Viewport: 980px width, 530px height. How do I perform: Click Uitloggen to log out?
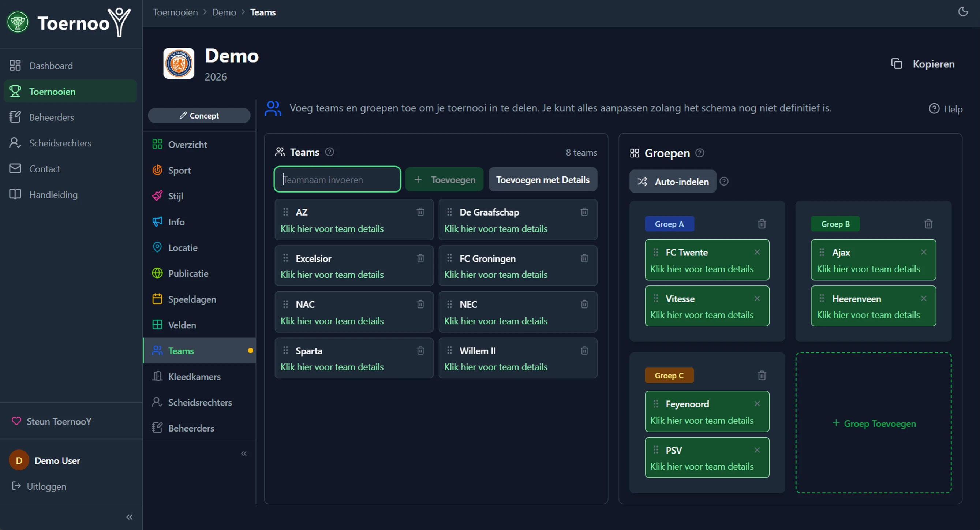click(x=39, y=486)
